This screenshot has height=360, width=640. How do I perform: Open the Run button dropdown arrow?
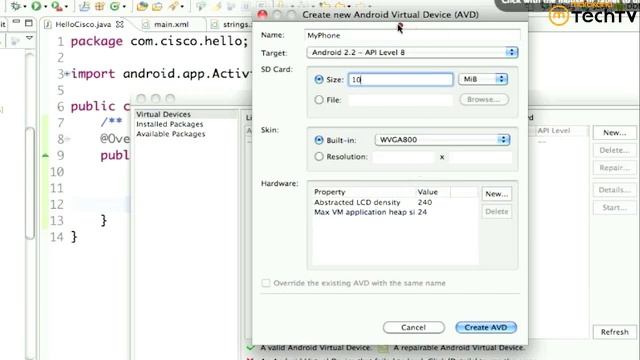click(x=45, y=7)
